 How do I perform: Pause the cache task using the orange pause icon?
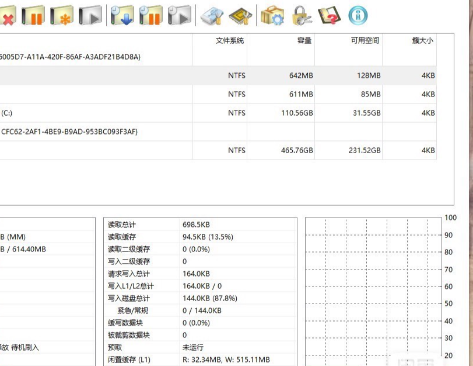[x=33, y=16]
